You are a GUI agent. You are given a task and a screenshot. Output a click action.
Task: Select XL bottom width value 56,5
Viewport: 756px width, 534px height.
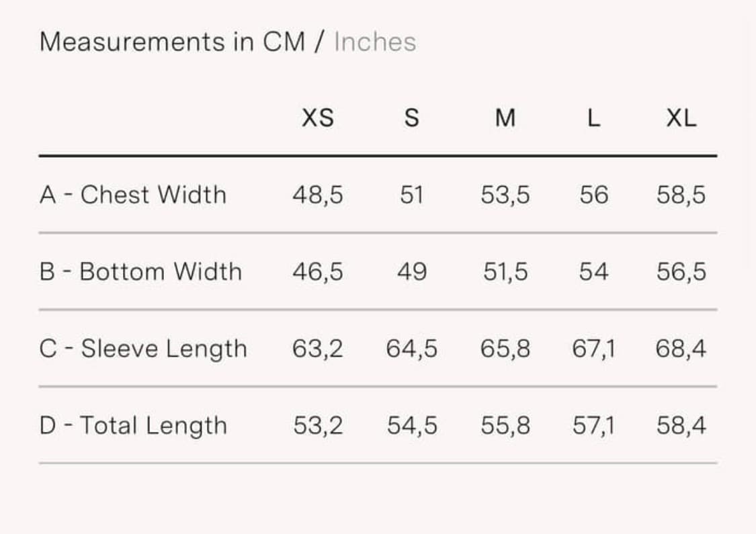(681, 271)
